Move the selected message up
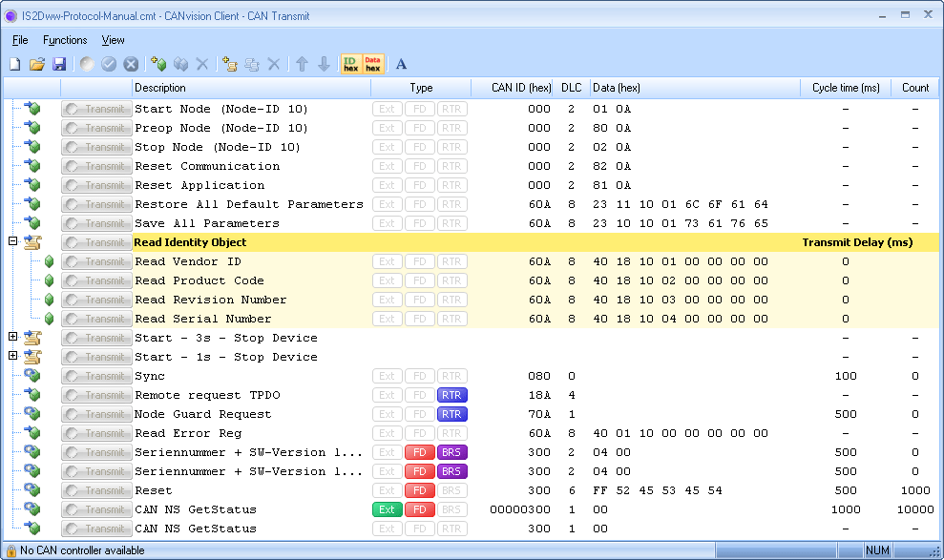The height and width of the screenshot is (560, 944). pos(301,65)
